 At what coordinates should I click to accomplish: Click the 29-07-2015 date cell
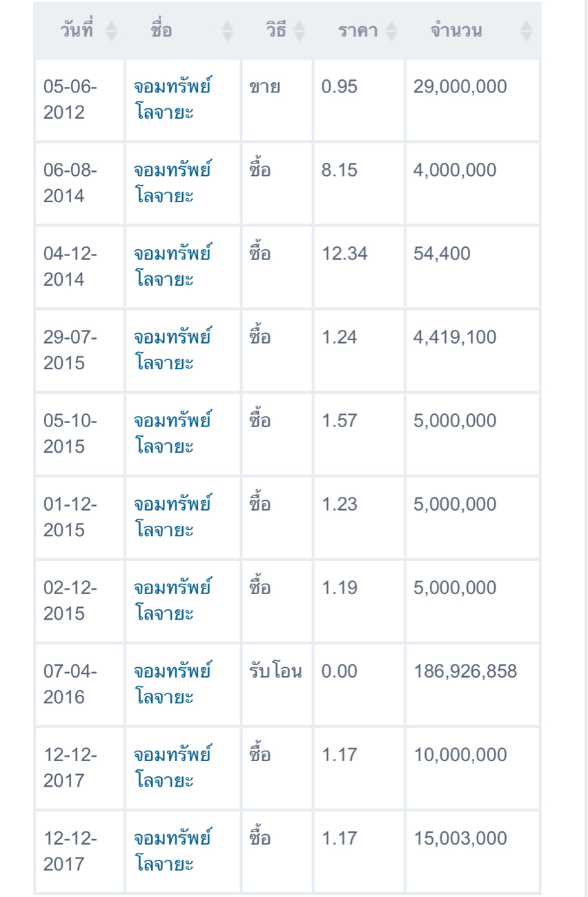click(x=70, y=350)
